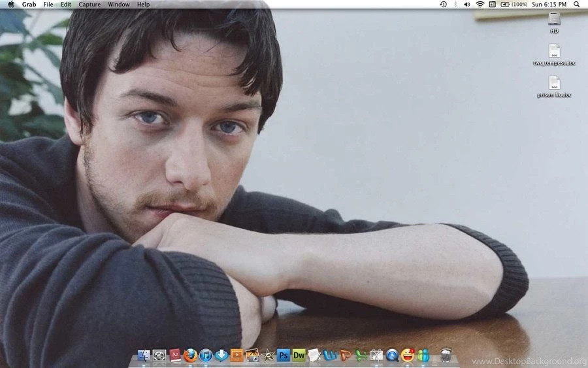Open iTunes from the Dock

[206, 355]
